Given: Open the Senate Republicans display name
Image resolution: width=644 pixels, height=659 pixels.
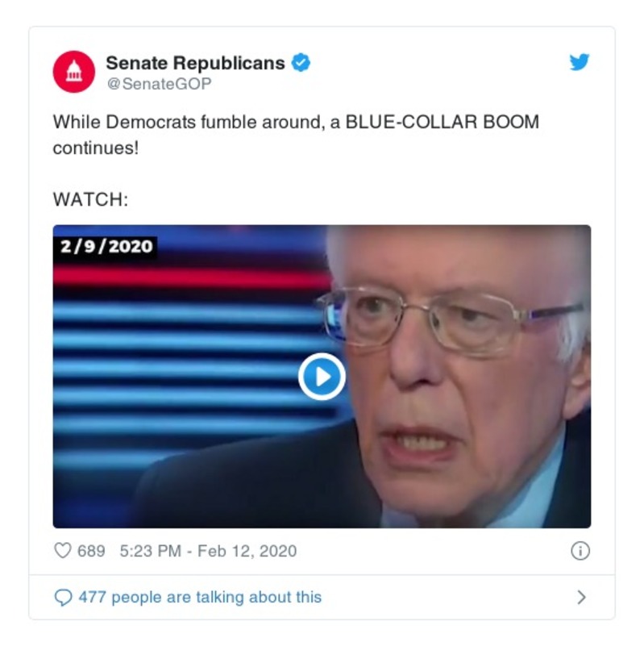Looking at the screenshot, I should pos(195,63).
